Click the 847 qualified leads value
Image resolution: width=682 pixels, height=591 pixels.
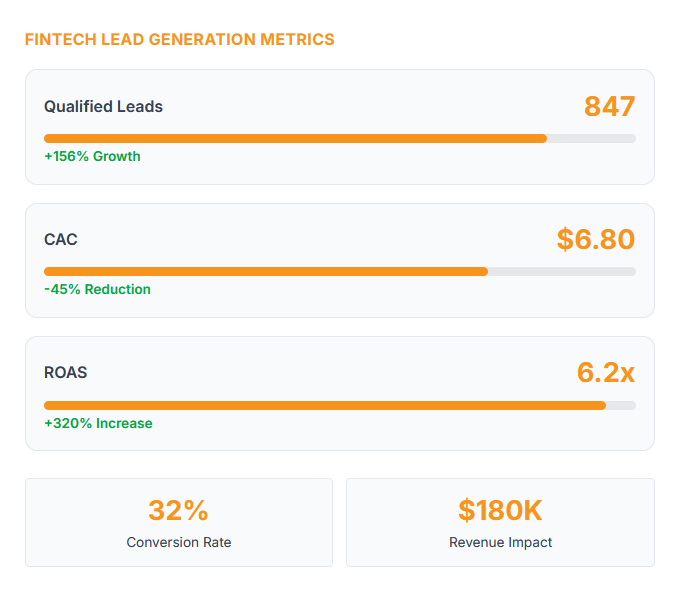609,106
